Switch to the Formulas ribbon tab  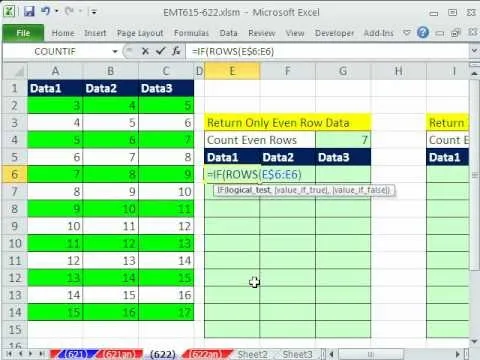191,33
